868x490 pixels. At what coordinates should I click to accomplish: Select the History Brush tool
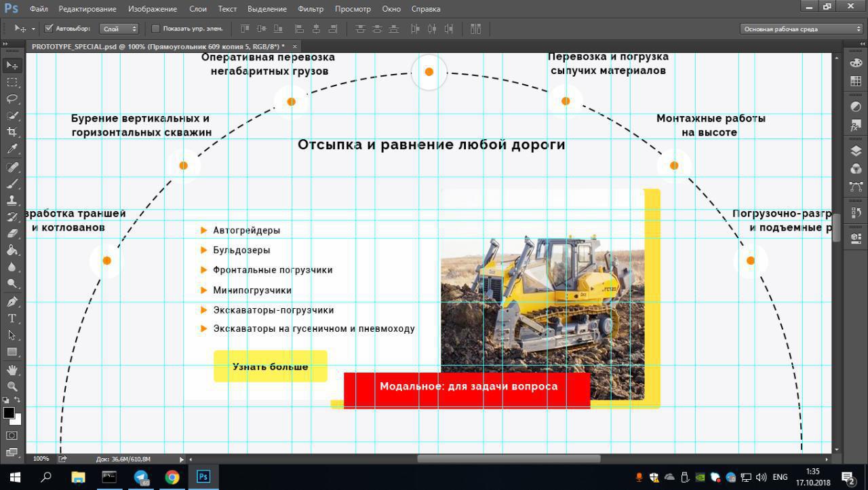tap(12, 217)
